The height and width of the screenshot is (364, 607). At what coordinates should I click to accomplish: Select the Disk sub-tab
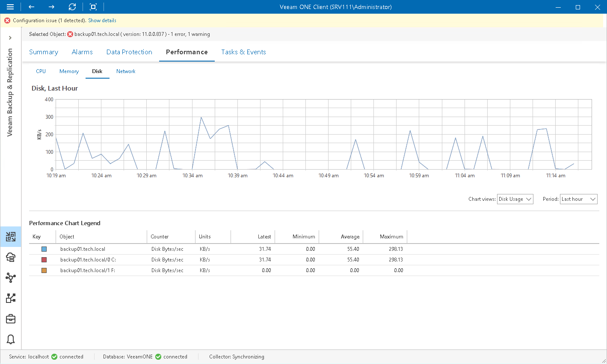pos(97,71)
